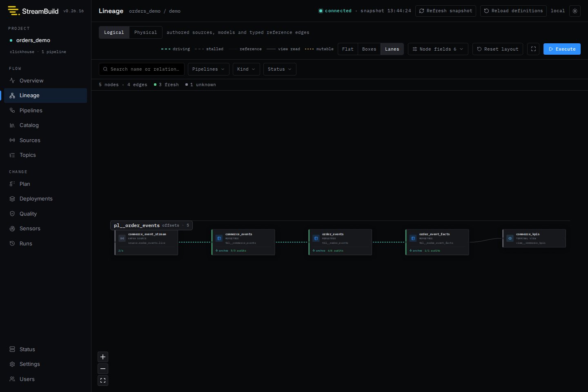
Task: Click the table icon on order_events node
Action: (316, 238)
